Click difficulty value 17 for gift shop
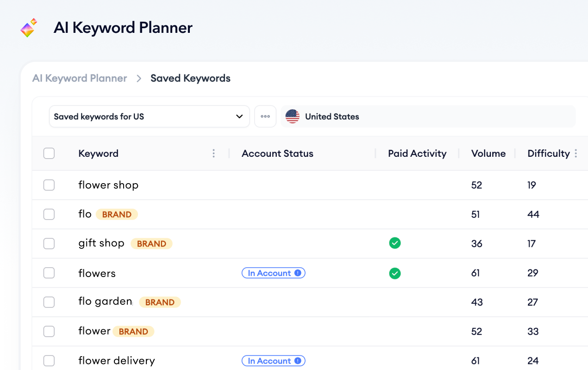 [532, 244]
